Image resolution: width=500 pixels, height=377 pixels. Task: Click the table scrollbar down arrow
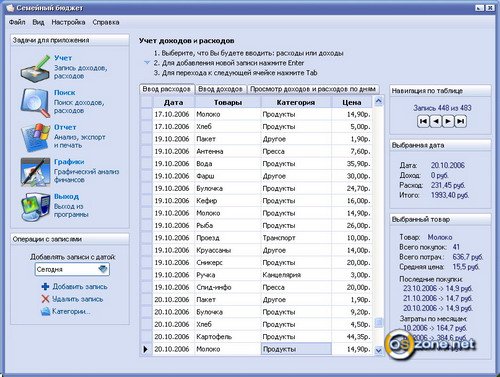coord(378,350)
